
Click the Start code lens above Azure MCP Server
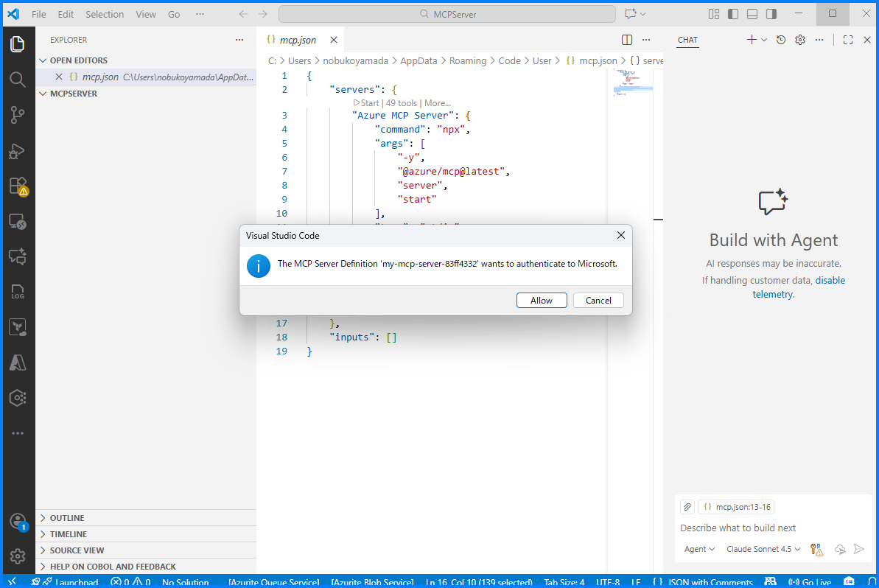(366, 103)
